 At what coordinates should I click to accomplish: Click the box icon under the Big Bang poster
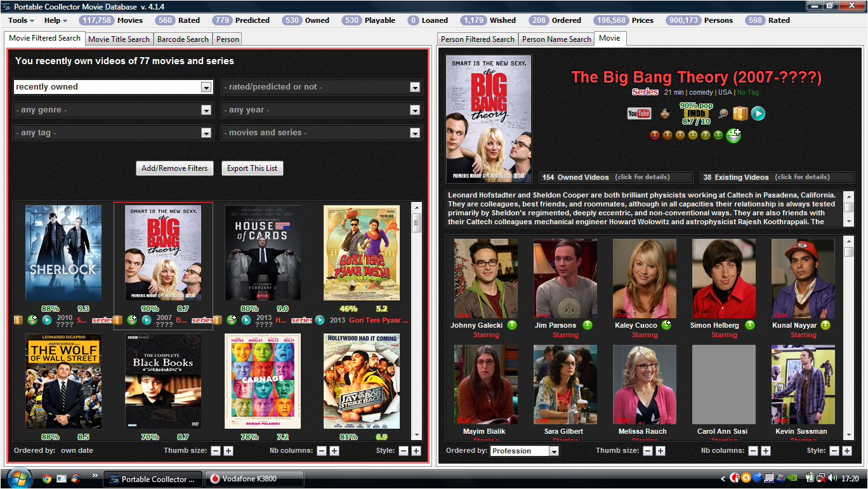(x=117, y=319)
